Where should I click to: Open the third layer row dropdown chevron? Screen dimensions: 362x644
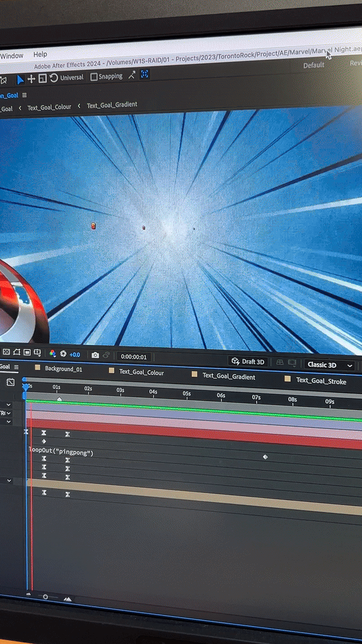point(8,422)
